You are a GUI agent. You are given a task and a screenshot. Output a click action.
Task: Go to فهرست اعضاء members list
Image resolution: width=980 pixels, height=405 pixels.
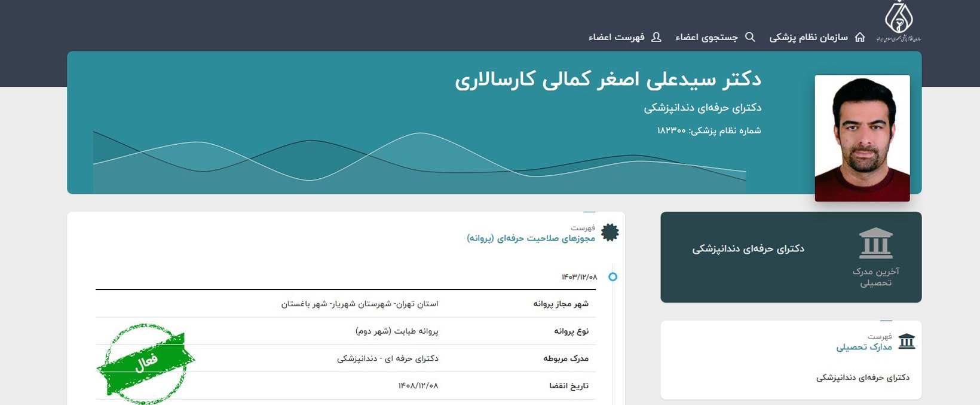point(616,37)
